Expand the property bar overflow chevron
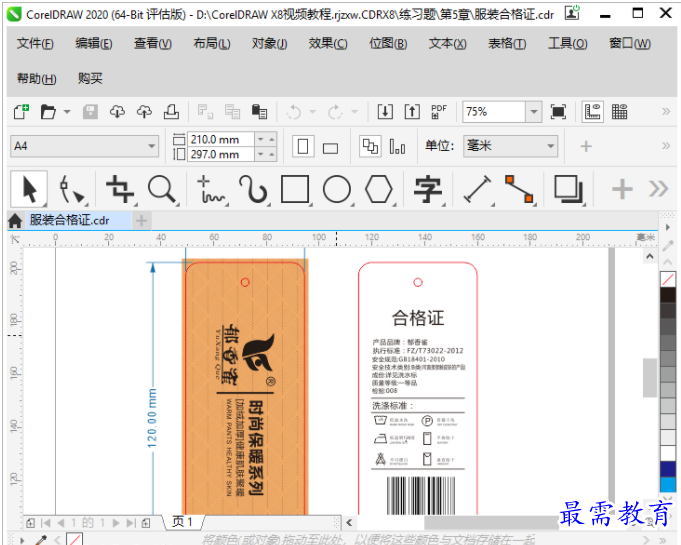The height and width of the screenshot is (545, 681). pyautogui.click(x=666, y=146)
